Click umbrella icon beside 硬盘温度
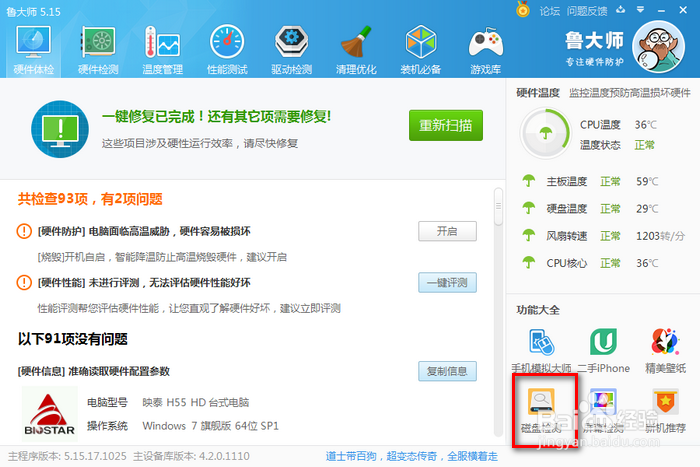 [x=529, y=208]
